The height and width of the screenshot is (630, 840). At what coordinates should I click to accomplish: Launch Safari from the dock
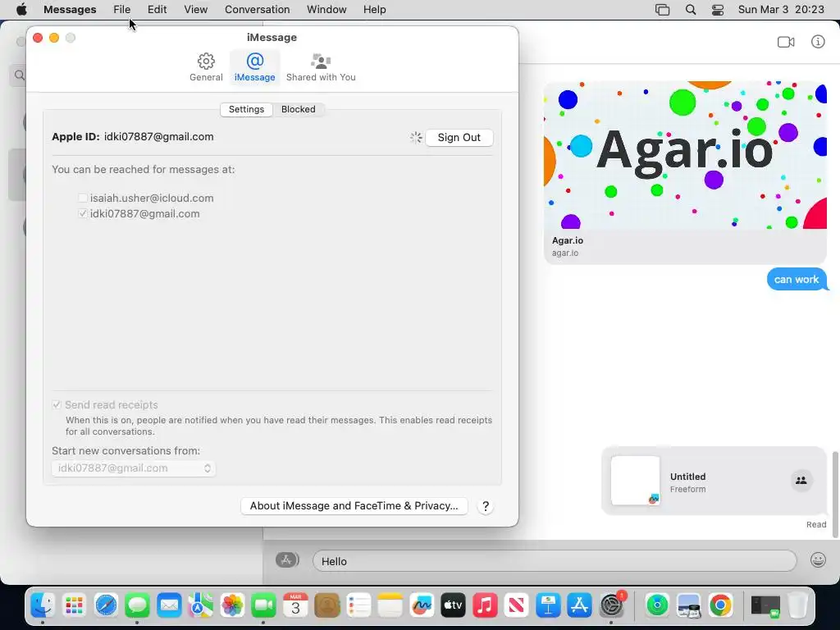106,605
